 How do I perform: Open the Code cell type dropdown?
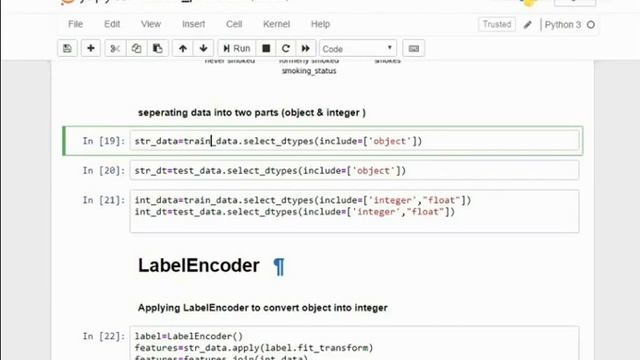[x=358, y=49]
